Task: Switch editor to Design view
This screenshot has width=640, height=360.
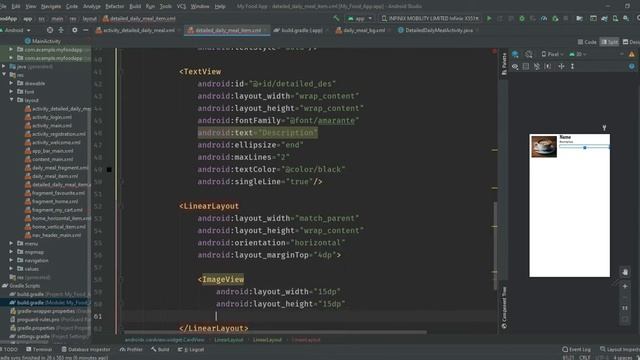Action: 631,42
